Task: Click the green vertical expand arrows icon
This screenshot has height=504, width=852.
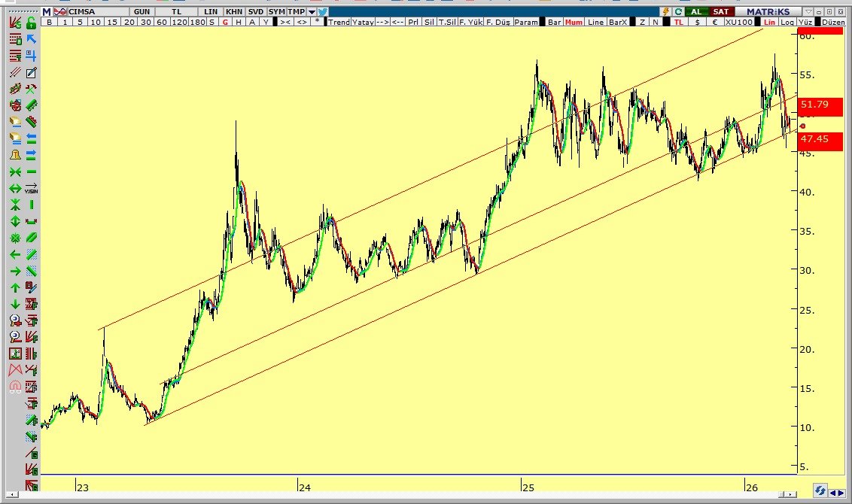Action: point(15,221)
